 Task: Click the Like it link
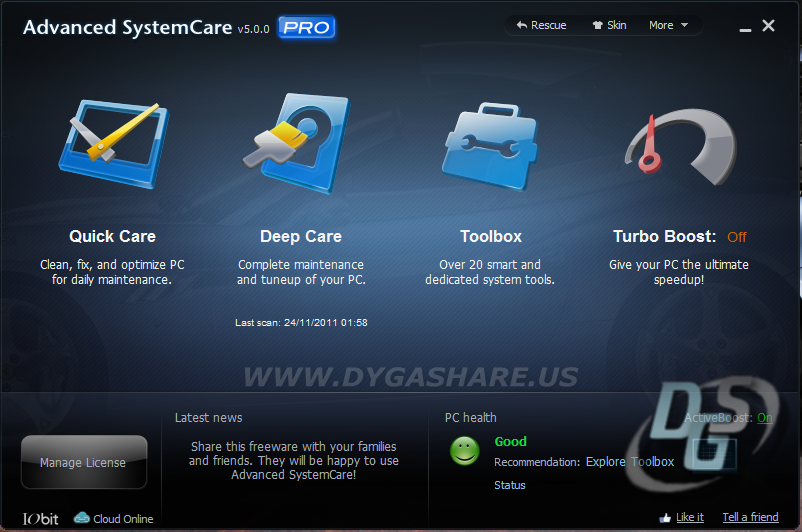(689, 517)
